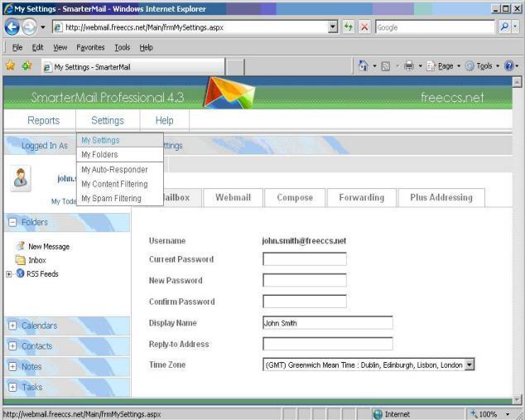Expand the RSS Feeds tree node

pyautogui.click(x=9, y=274)
